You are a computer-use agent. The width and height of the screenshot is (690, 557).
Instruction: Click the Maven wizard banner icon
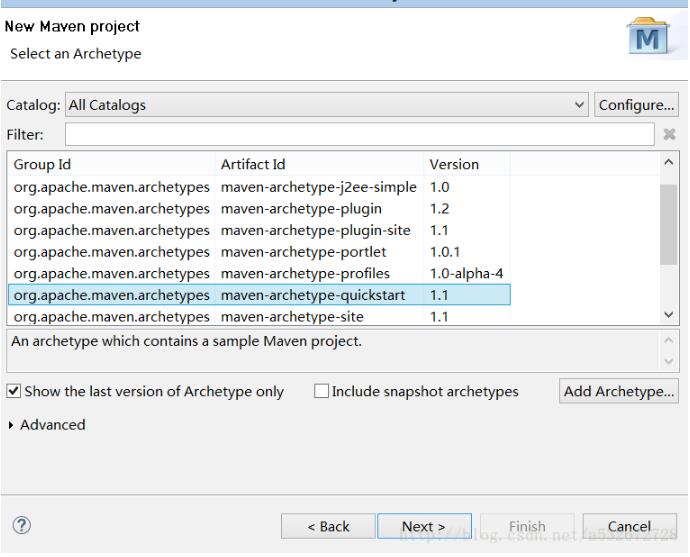pyautogui.click(x=650, y=36)
